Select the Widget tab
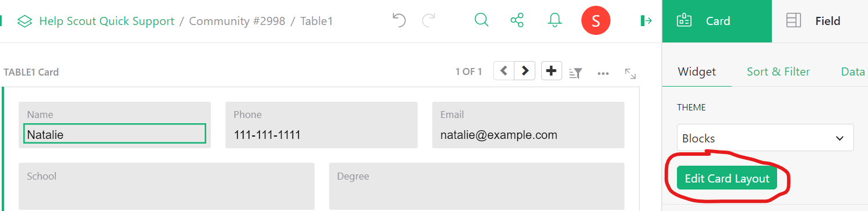The width and height of the screenshot is (868, 211). tap(697, 71)
